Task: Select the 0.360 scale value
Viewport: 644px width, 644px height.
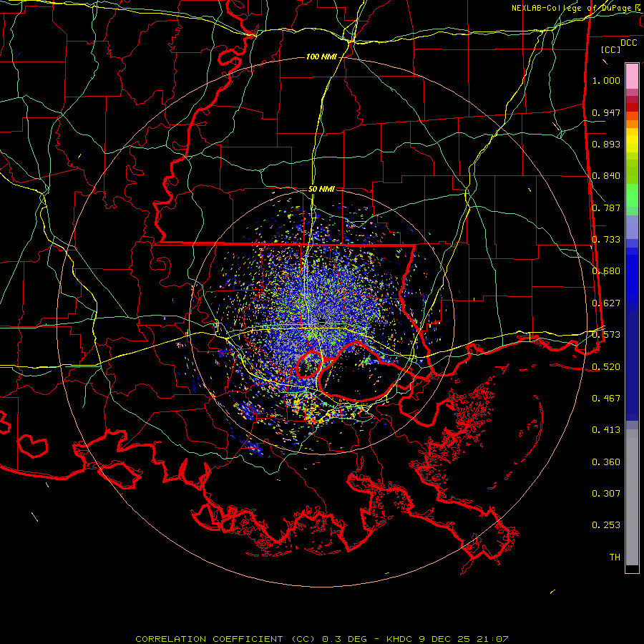Action: point(606,462)
